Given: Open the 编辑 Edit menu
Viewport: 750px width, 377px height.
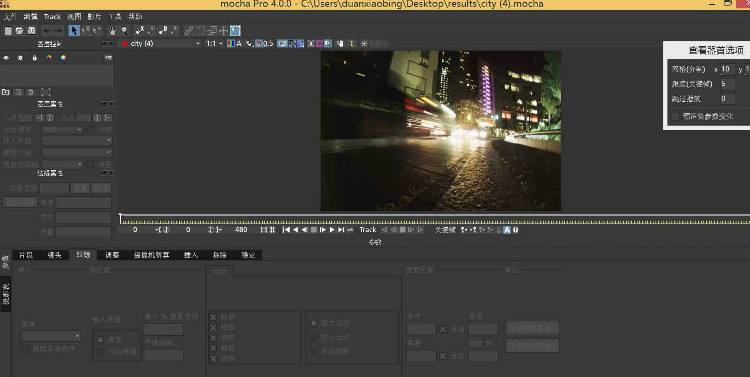Looking at the screenshot, I should click(x=30, y=17).
